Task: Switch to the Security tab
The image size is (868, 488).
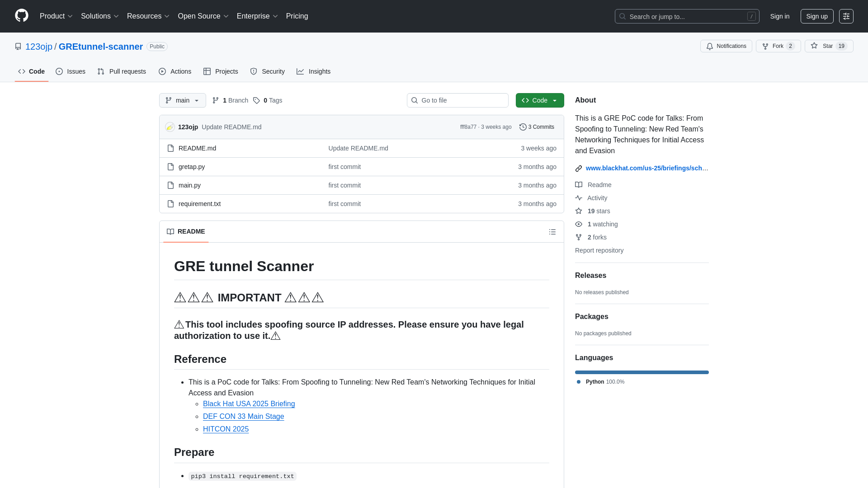Action: click(x=268, y=71)
